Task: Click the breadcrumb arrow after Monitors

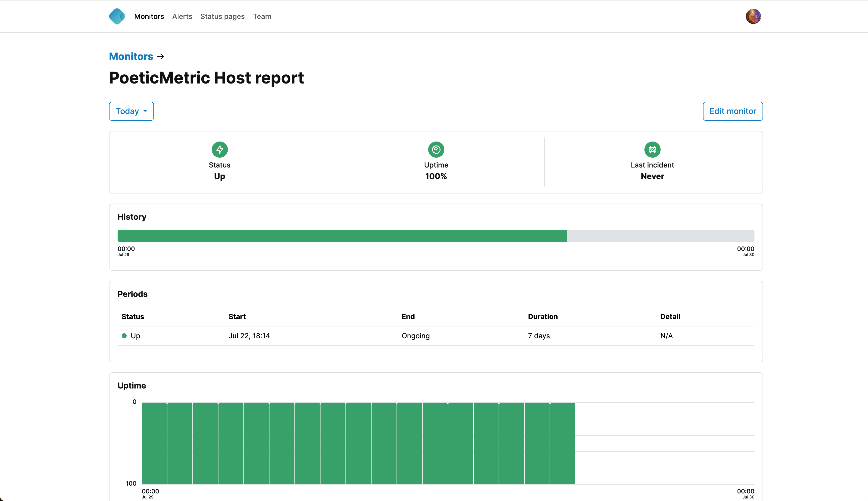Action: click(160, 57)
